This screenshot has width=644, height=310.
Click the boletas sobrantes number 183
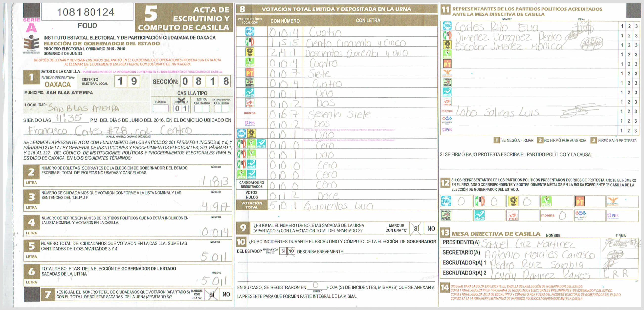pos(215,181)
